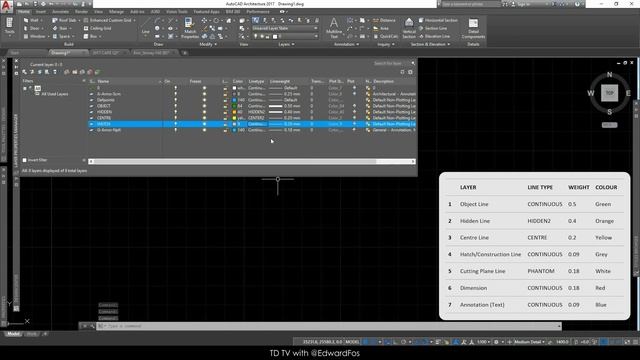Toggle On bulb for HIDDEN layer
Screen dimensions: 640x360
(x=176, y=112)
